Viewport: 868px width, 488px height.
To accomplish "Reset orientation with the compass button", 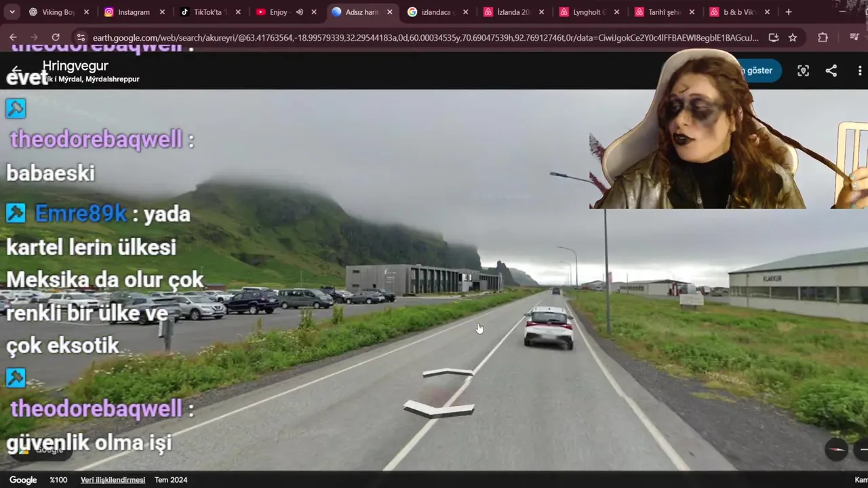I will pyautogui.click(x=836, y=449).
